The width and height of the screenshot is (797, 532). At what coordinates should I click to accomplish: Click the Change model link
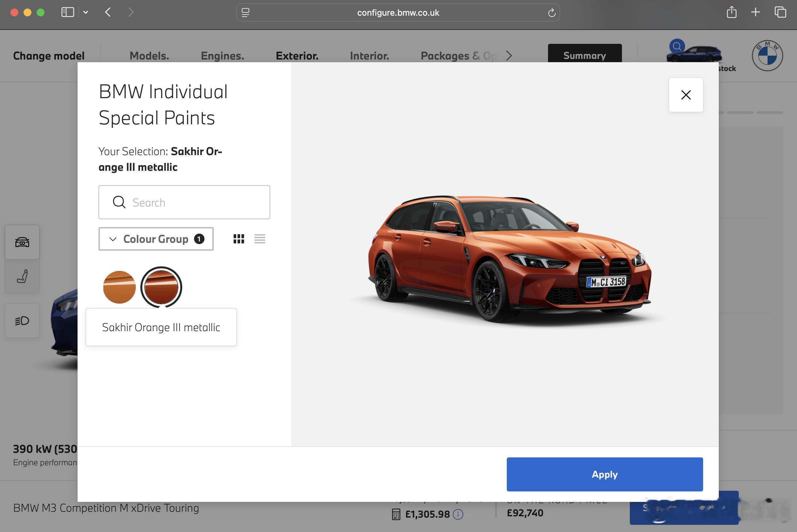coord(49,56)
